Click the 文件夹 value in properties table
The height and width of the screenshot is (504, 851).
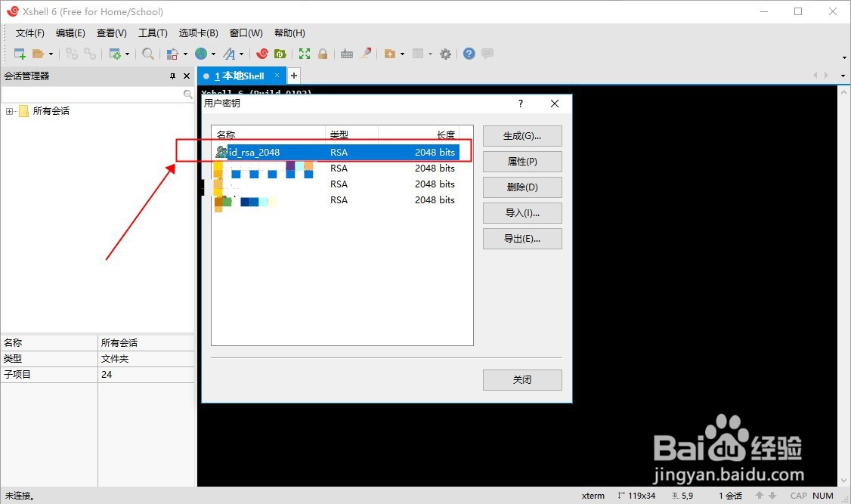click(115, 359)
